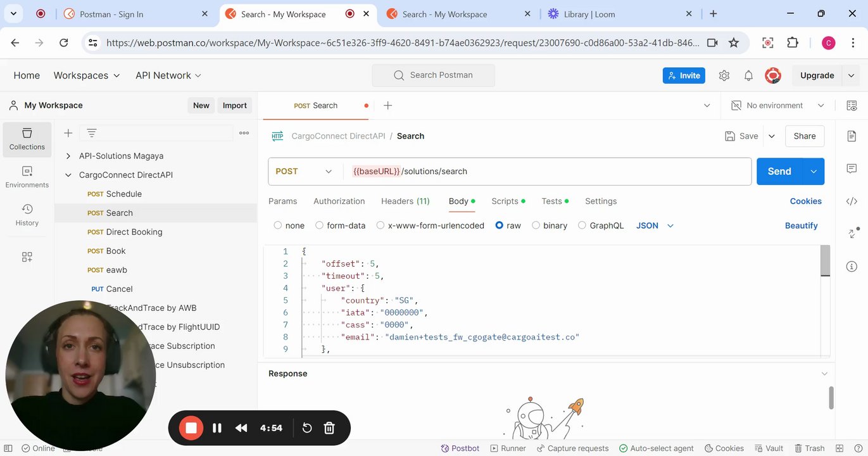Viewport: 868px width, 456px height.
Task: Open a new browser tab
Action: click(x=714, y=14)
